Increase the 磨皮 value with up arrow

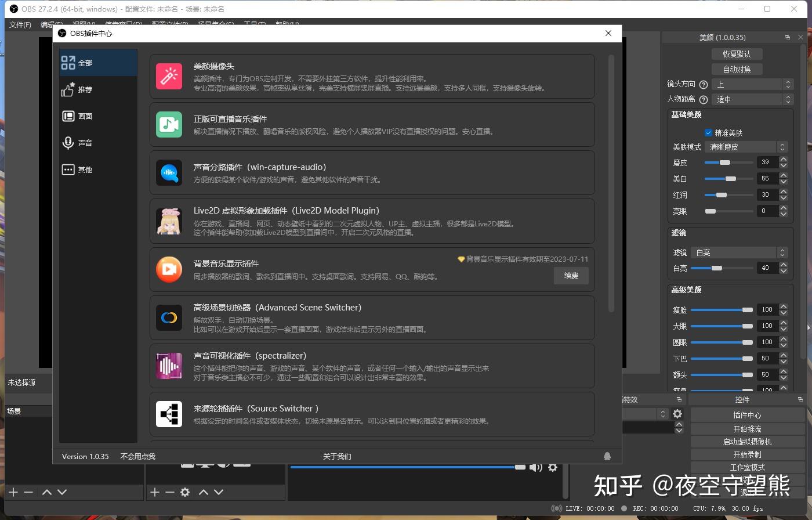pyautogui.click(x=784, y=160)
